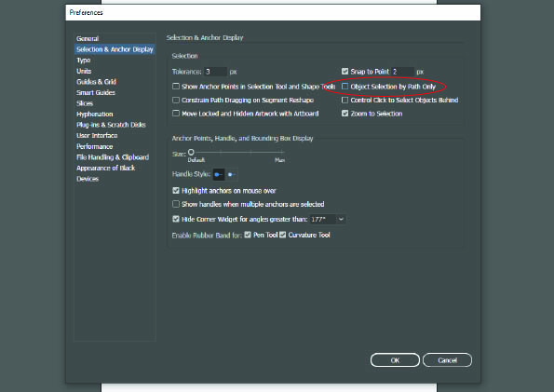Check Constrain Path Dragging on Segment Reshape
554x392 pixels.
point(176,100)
